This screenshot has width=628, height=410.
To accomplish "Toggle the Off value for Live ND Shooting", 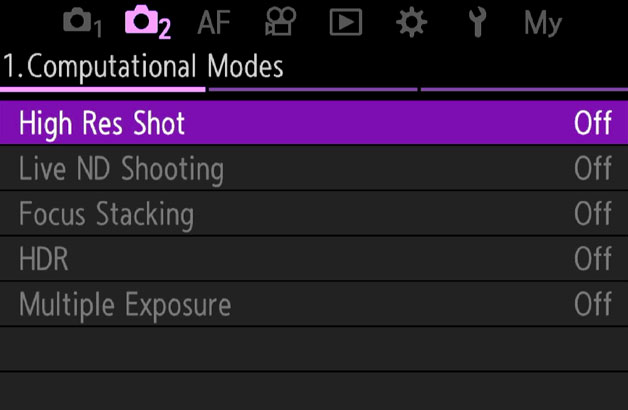I will (x=592, y=168).
